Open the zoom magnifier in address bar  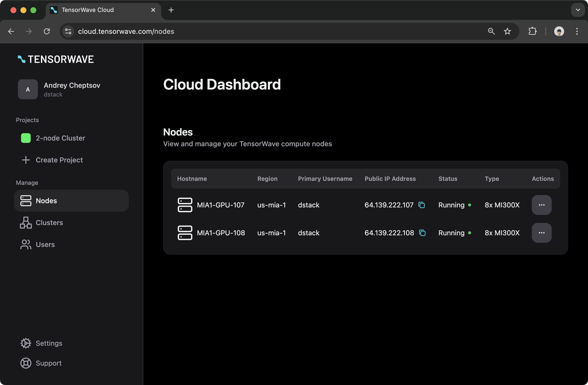click(x=491, y=31)
